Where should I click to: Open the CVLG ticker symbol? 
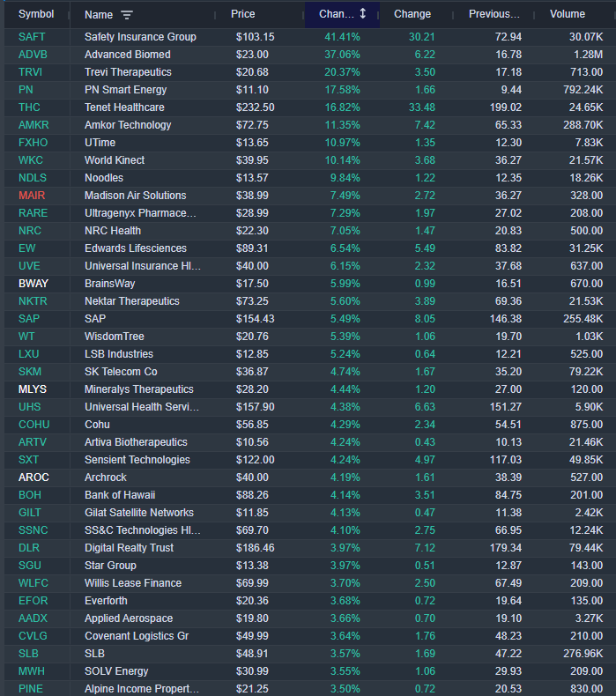(33, 635)
